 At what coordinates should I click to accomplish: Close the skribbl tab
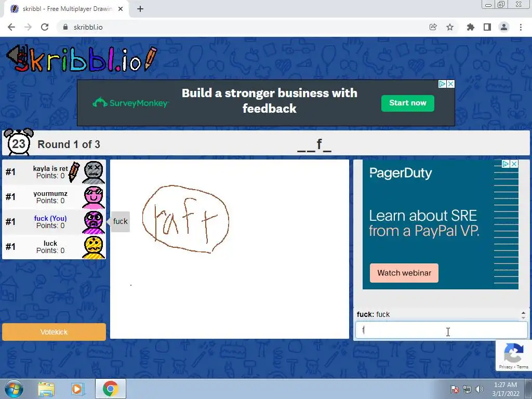pos(121,9)
